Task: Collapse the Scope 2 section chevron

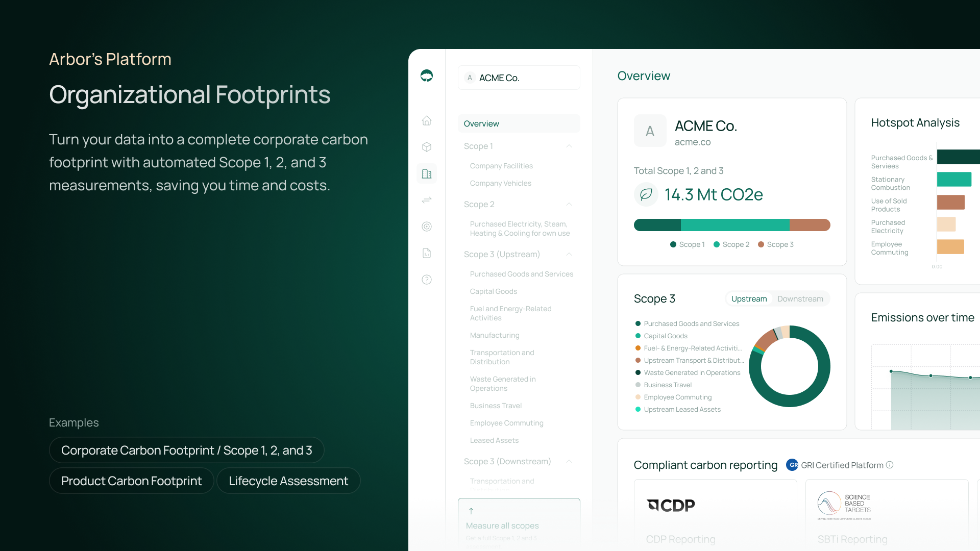Action: (569, 205)
